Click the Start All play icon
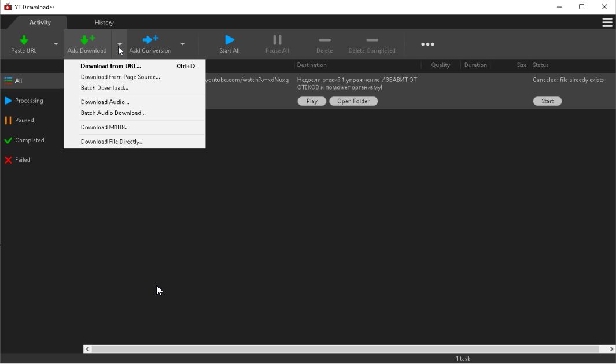This screenshot has height=364, width=616. (x=230, y=40)
